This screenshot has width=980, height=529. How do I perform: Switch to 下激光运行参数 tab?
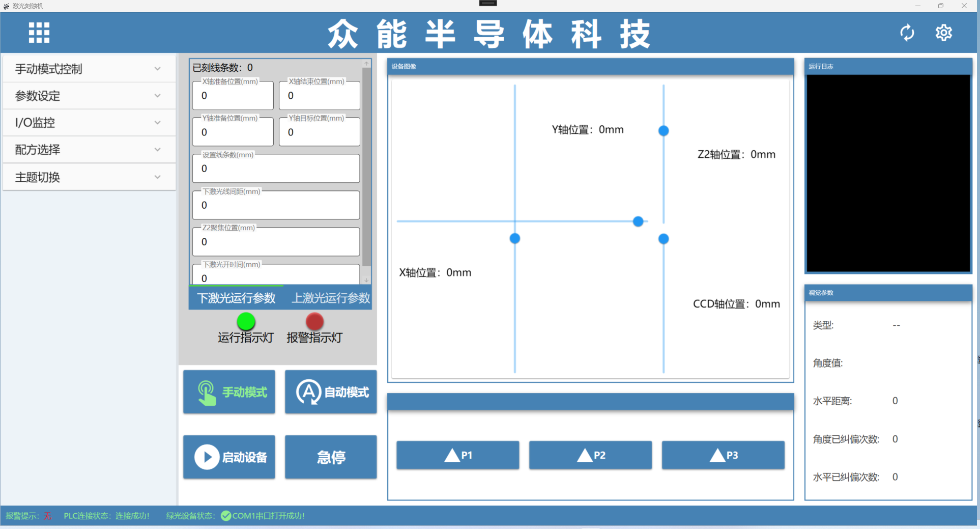point(236,298)
